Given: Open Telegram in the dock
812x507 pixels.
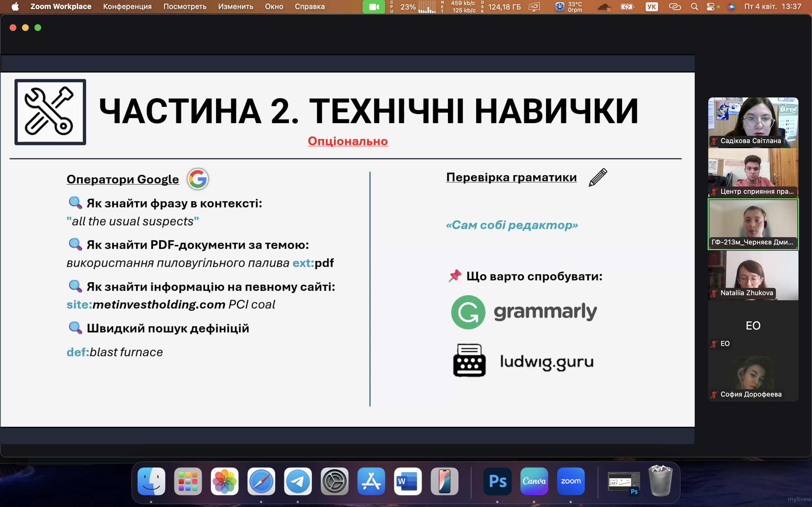Looking at the screenshot, I should pos(298,482).
